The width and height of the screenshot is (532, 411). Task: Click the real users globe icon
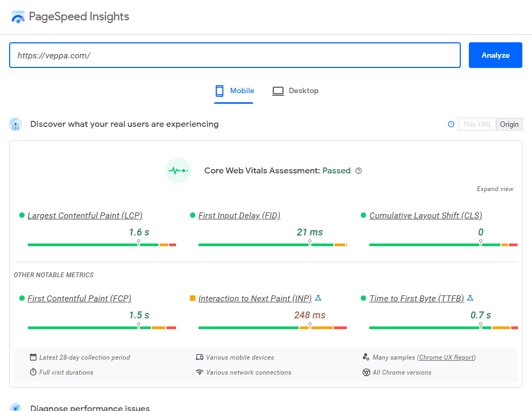click(x=16, y=124)
